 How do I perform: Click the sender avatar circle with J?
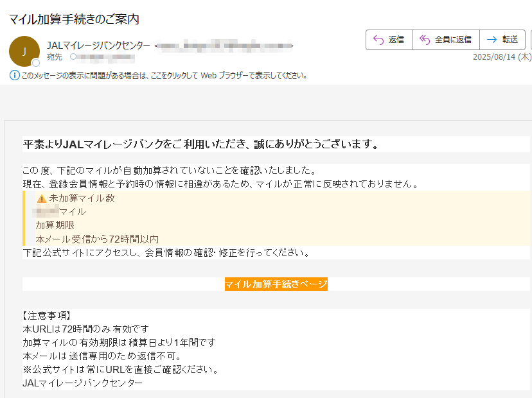[24, 51]
